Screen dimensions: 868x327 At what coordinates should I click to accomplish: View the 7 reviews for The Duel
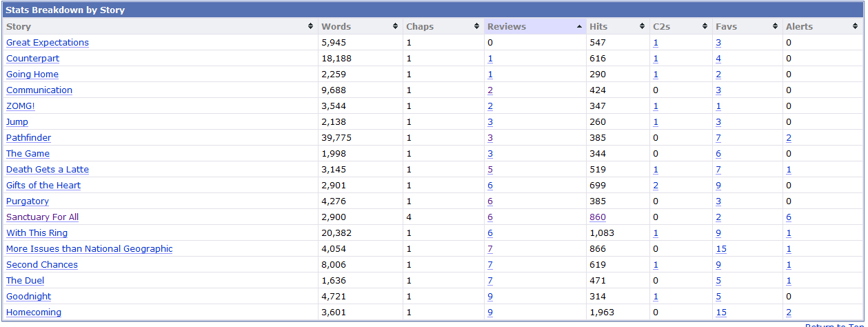pos(490,281)
